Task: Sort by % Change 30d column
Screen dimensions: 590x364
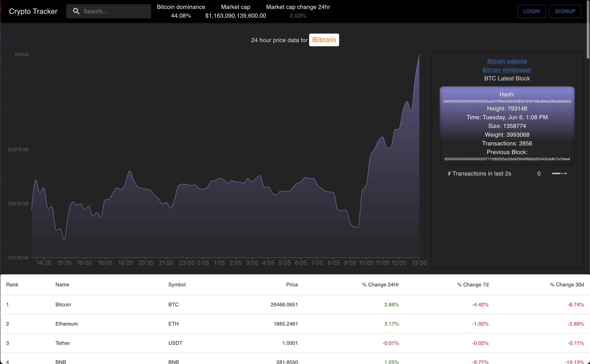Action: click(x=567, y=285)
